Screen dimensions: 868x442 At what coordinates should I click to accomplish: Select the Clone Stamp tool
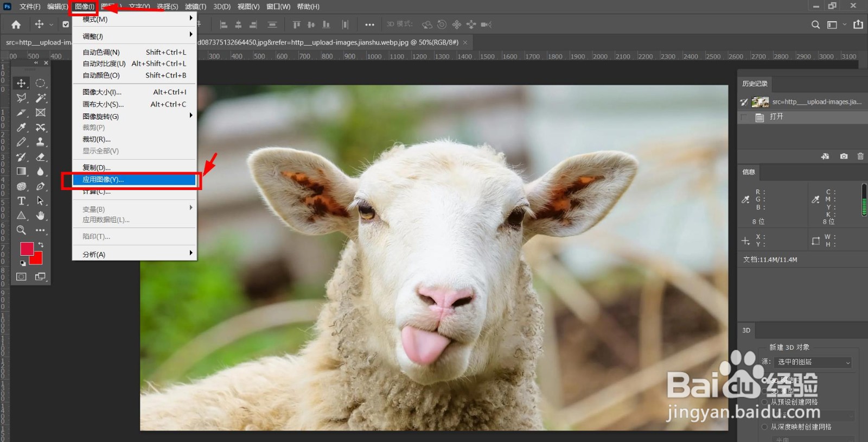coord(41,142)
